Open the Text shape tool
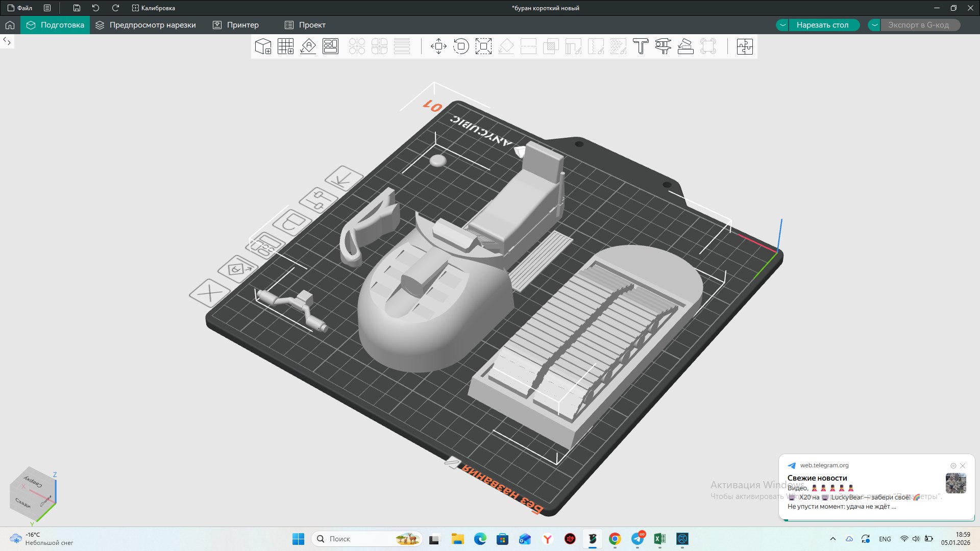 click(641, 46)
